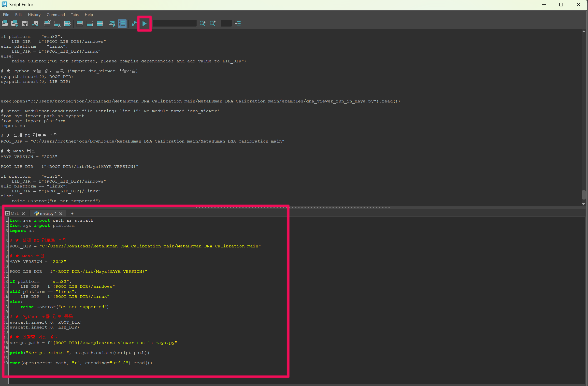Screen dimensions: 588x386
Task: Clear the history pane
Action: (x=47, y=24)
